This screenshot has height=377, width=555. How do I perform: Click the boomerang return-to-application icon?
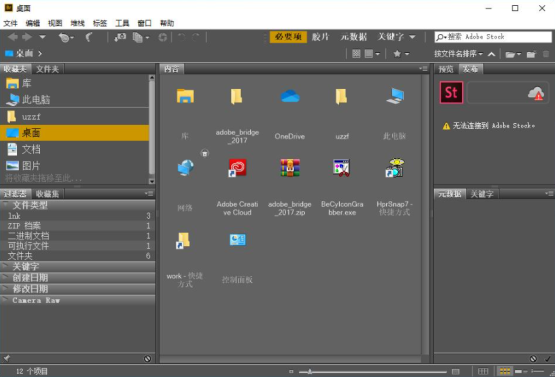pos(89,37)
